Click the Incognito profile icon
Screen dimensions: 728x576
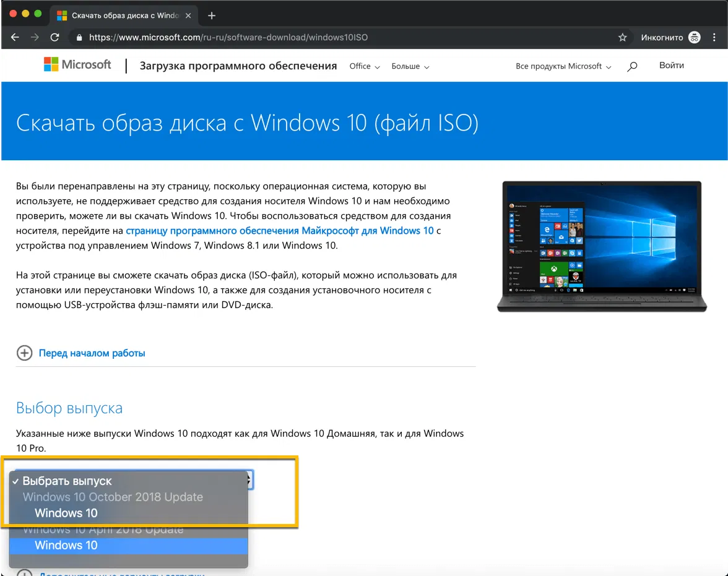pyautogui.click(x=695, y=37)
